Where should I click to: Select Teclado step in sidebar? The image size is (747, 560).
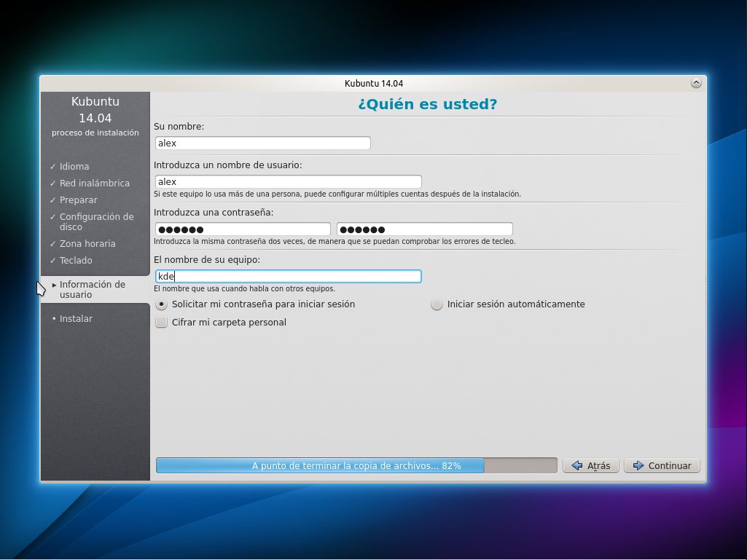(x=76, y=260)
